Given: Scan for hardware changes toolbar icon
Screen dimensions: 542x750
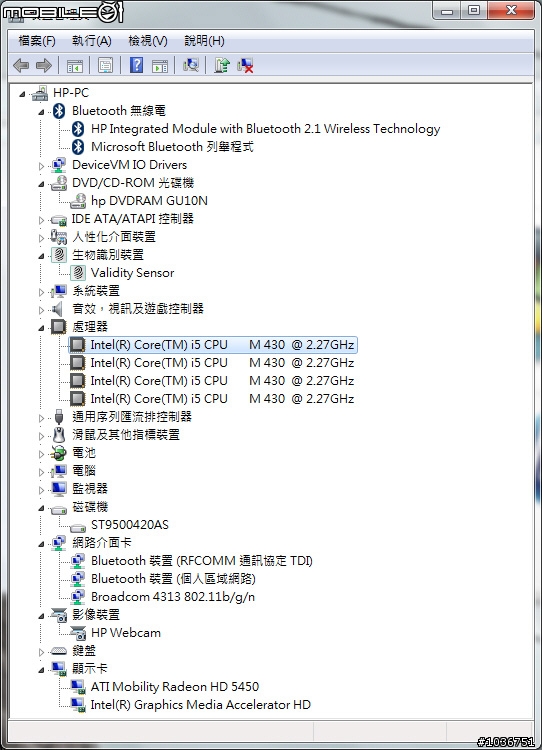Looking at the screenshot, I should pyautogui.click(x=190, y=65).
